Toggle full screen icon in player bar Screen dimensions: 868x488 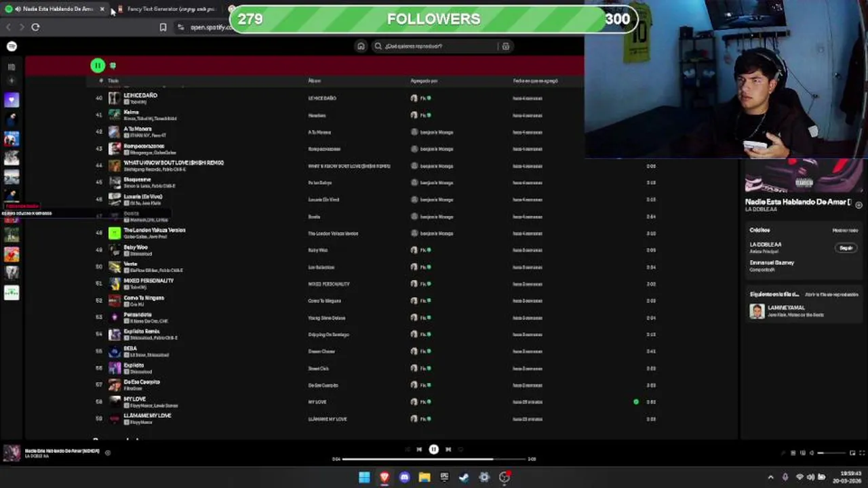click(862, 453)
